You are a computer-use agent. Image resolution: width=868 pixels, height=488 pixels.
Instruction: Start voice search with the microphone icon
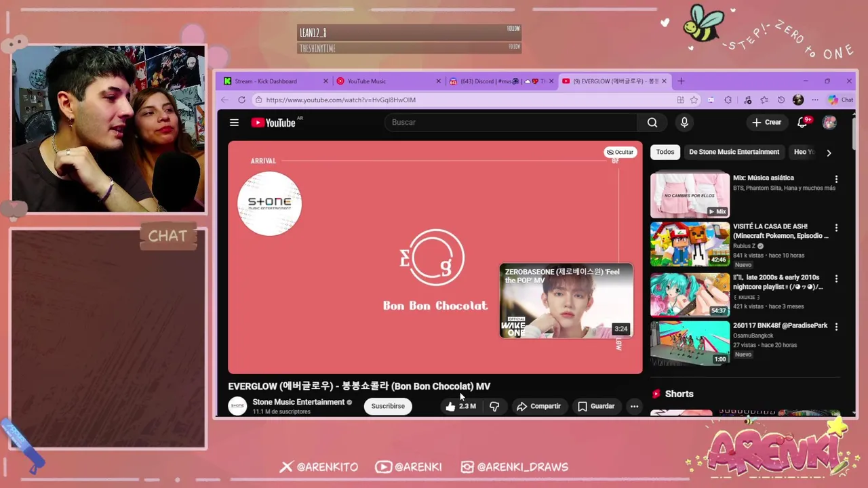(x=684, y=123)
